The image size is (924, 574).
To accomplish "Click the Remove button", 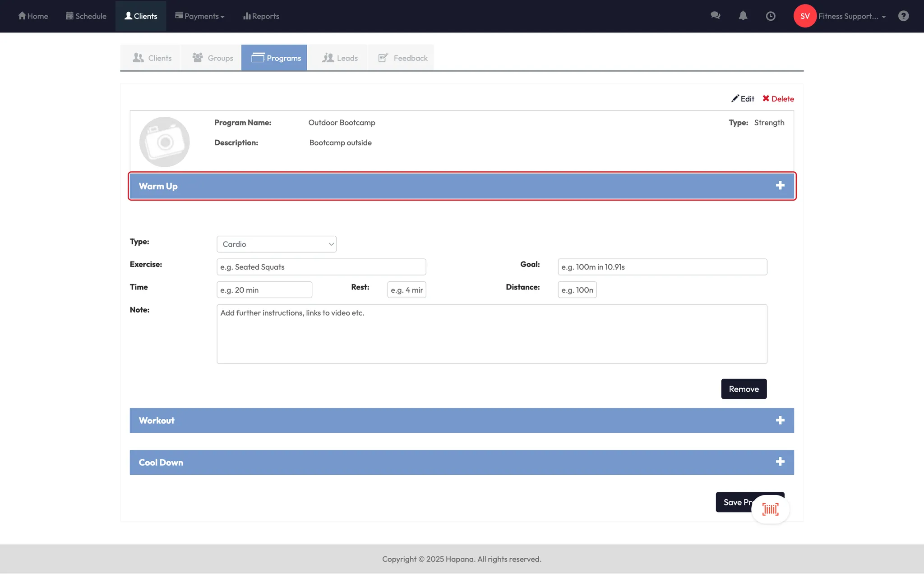I will click(744, 389).
